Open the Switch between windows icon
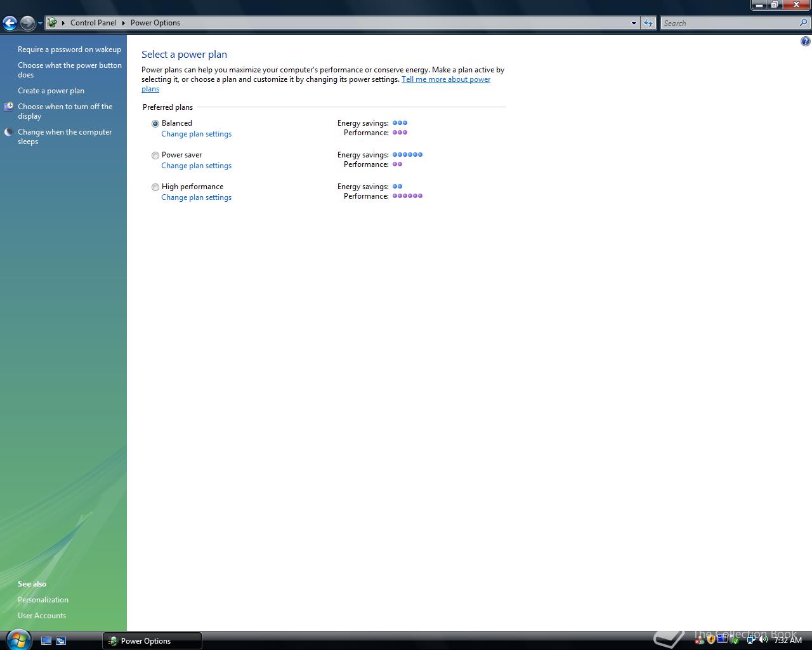 coord(61,641)
